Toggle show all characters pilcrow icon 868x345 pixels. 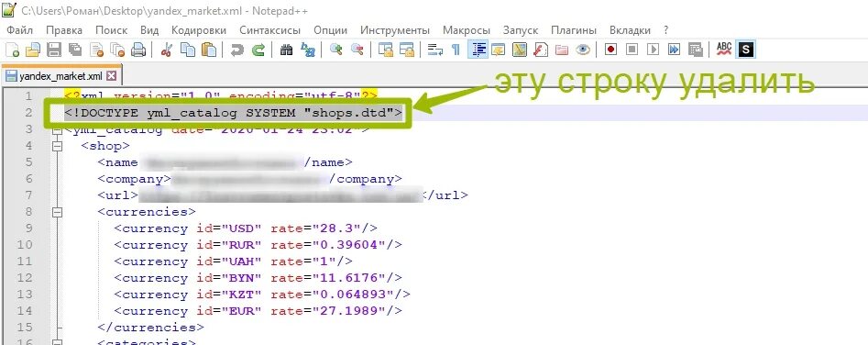[x=456, y=50]
